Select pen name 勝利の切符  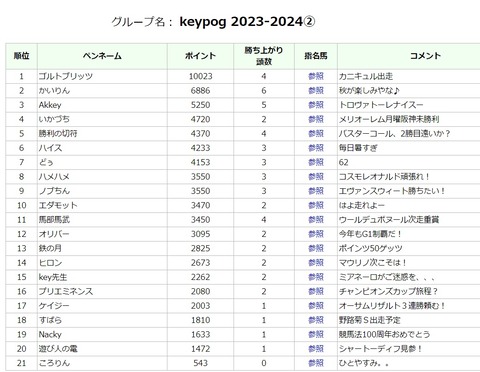pos(58,134)
